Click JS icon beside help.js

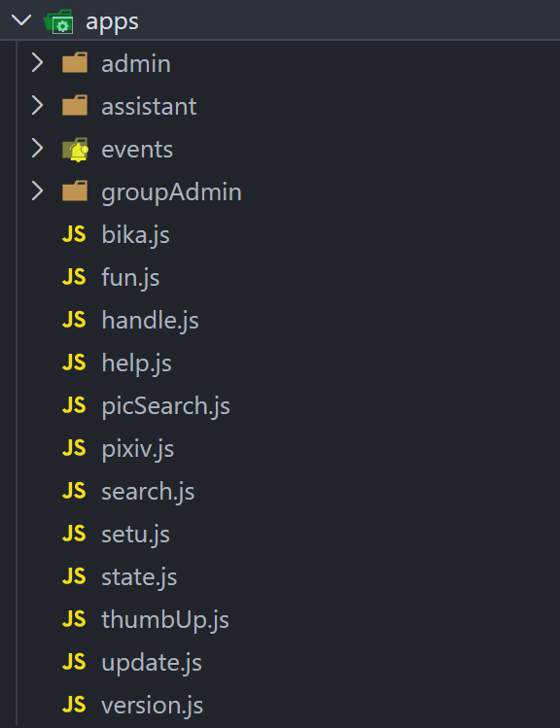pyautogui.click(x=74, y=363)
